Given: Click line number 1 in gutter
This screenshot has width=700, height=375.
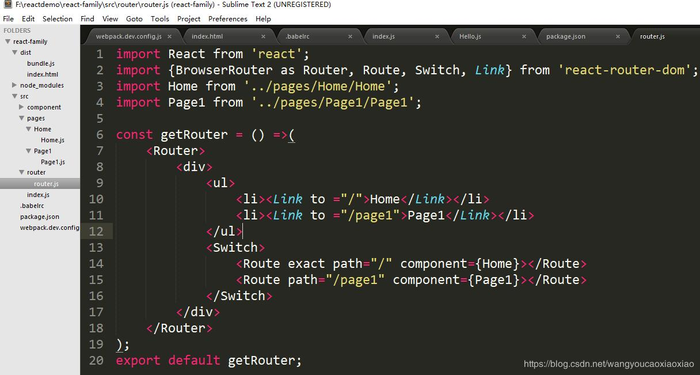Looking at the screenshot, I should (99, 54).
